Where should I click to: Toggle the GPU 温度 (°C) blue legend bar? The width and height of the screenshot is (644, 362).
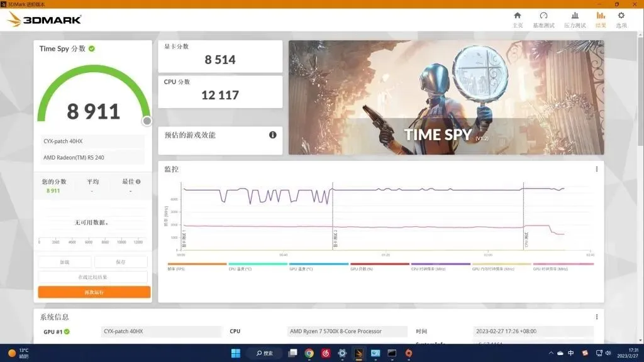click(319, 265)
